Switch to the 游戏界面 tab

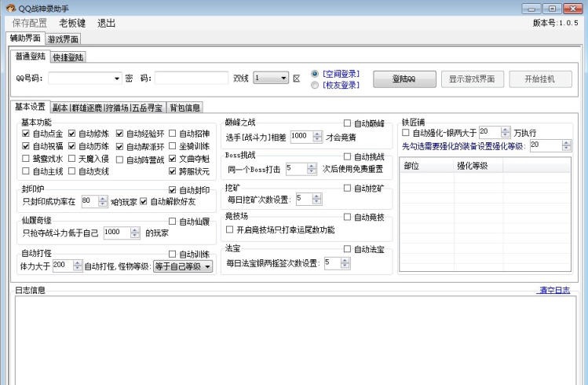tap(63, 39)
